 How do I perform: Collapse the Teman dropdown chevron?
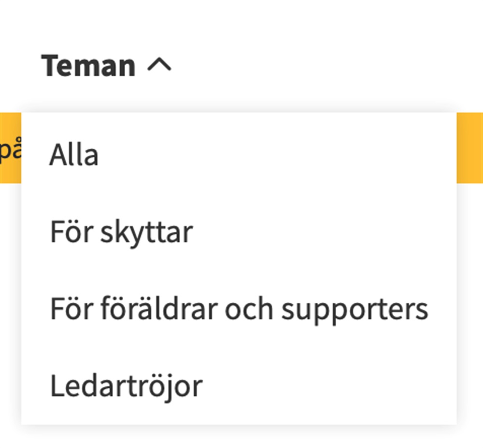tap(159, 66)
